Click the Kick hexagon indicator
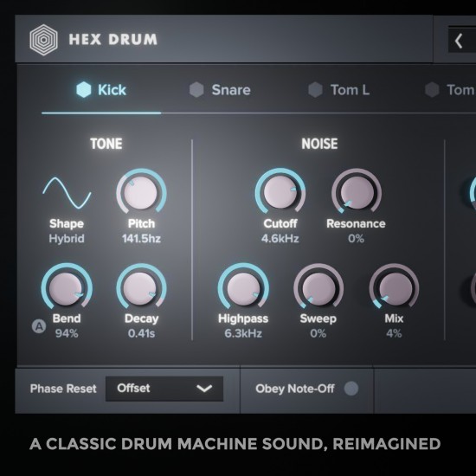The width and height of the screenshot is (476, 476). click(x=83, y=89)
